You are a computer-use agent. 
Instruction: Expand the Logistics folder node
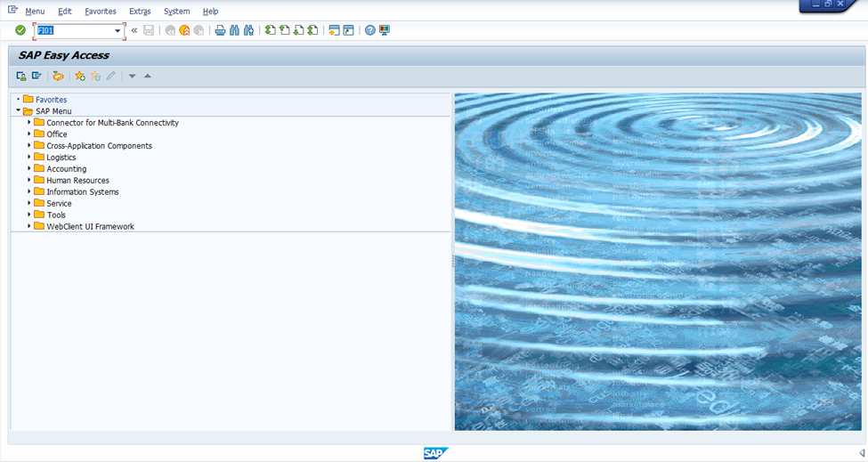click(x=28, y=158)
